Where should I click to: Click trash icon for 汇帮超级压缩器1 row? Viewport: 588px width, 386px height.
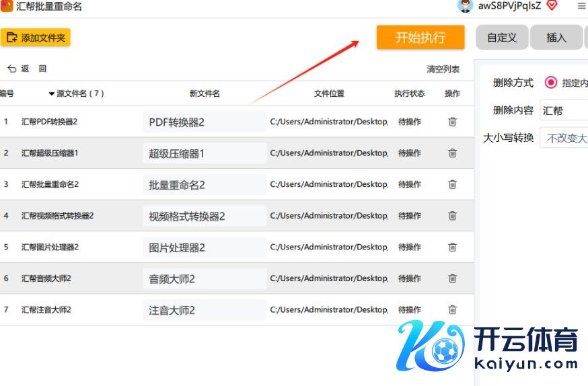pyautogui.click(x=452, y=153)
